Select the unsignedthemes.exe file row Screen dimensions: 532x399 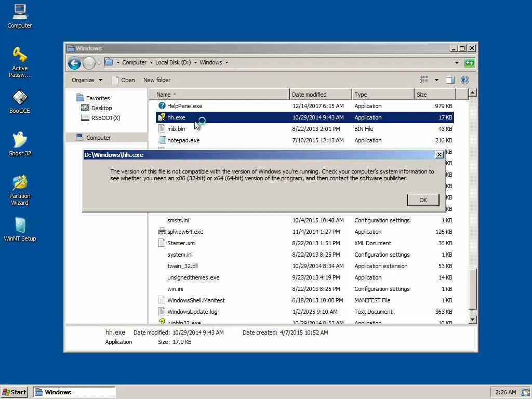click(x=304, y=277)
